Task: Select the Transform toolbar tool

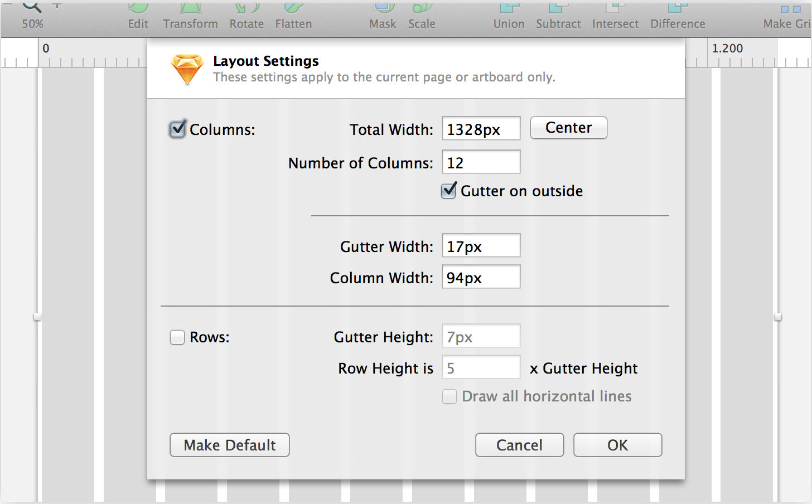Action: click(190, 16)
